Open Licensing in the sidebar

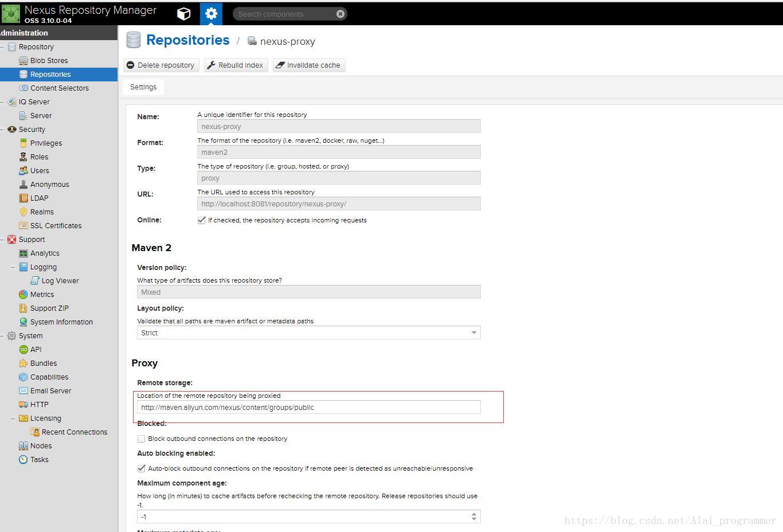click(45, 418)
